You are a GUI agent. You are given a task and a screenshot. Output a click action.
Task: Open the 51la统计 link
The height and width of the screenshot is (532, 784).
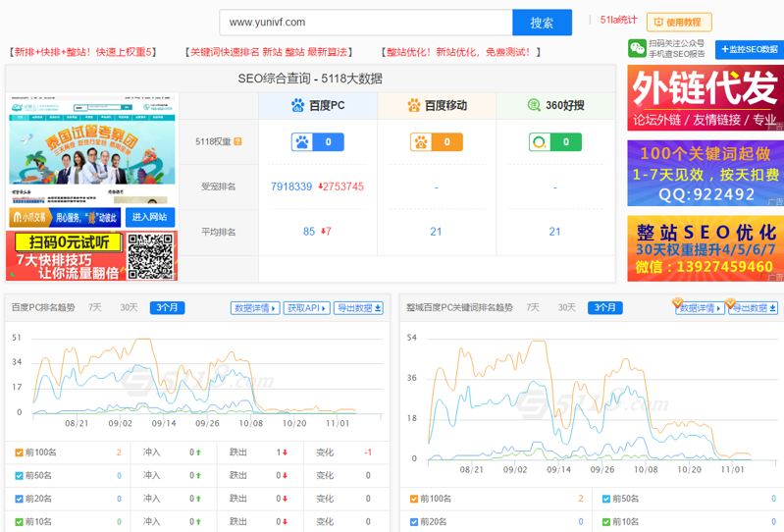click(618, 20)
